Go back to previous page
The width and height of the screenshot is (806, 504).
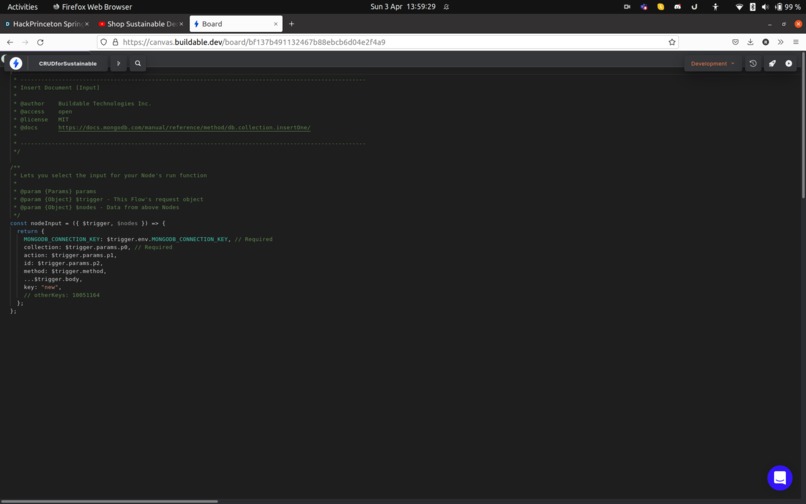point(10,42)
